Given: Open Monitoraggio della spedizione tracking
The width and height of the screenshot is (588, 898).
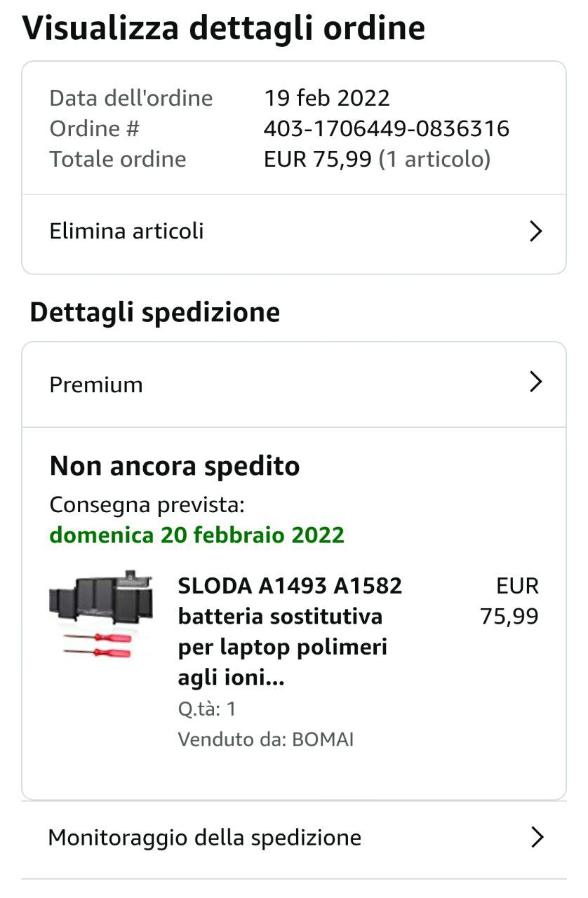Looking at the screenshot, I should click(204, 837).
